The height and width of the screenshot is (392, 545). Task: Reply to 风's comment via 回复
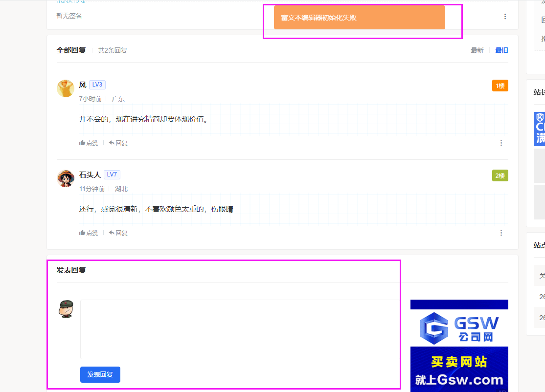[118, 143]
